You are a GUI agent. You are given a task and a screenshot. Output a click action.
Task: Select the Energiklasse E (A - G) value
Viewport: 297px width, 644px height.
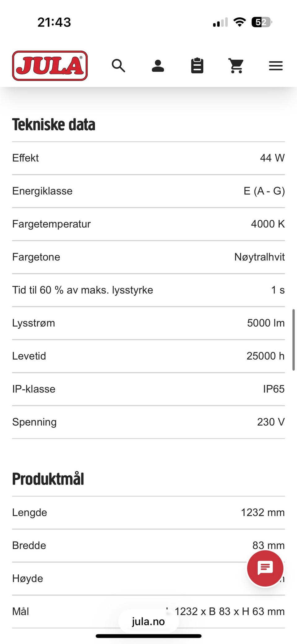[264, 191]
